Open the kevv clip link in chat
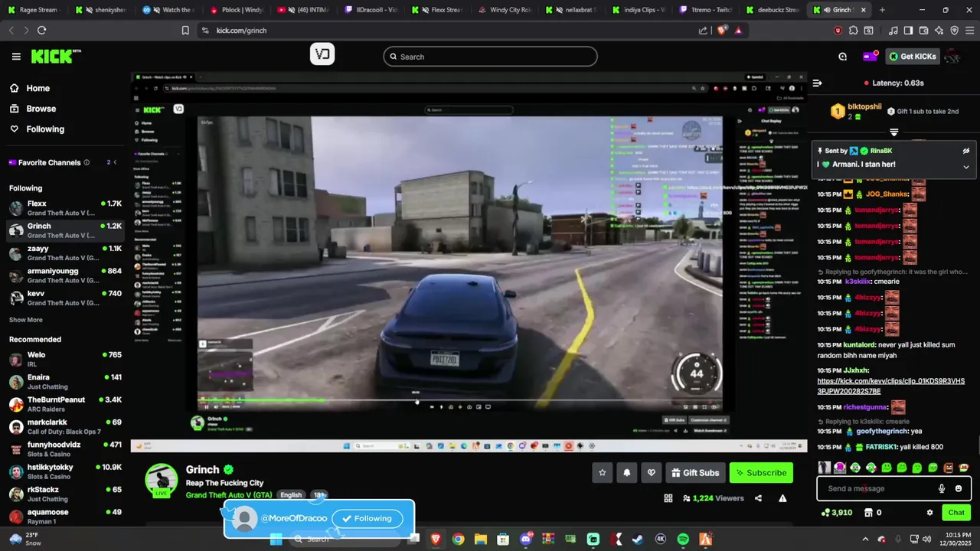 tap(891, 386)
